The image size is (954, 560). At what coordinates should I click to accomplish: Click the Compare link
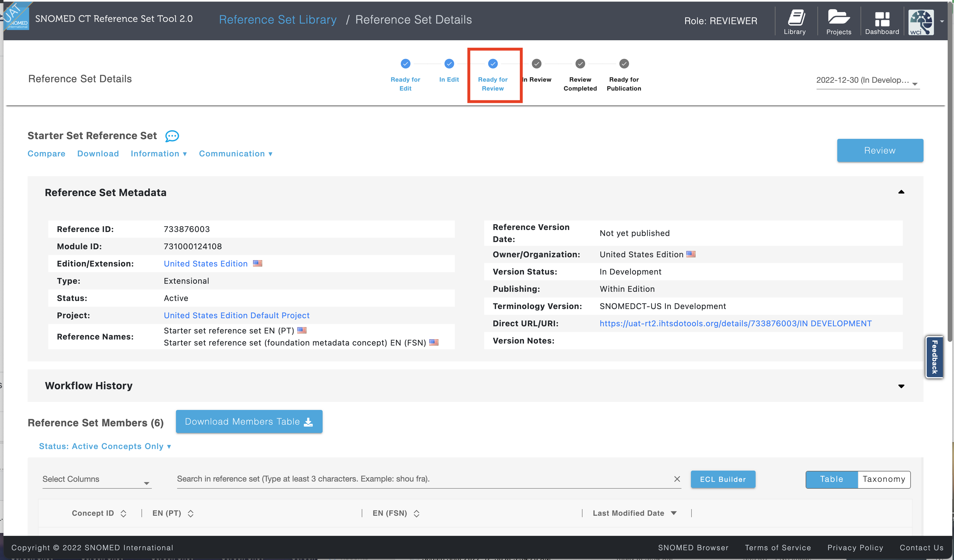click(46, 154)
